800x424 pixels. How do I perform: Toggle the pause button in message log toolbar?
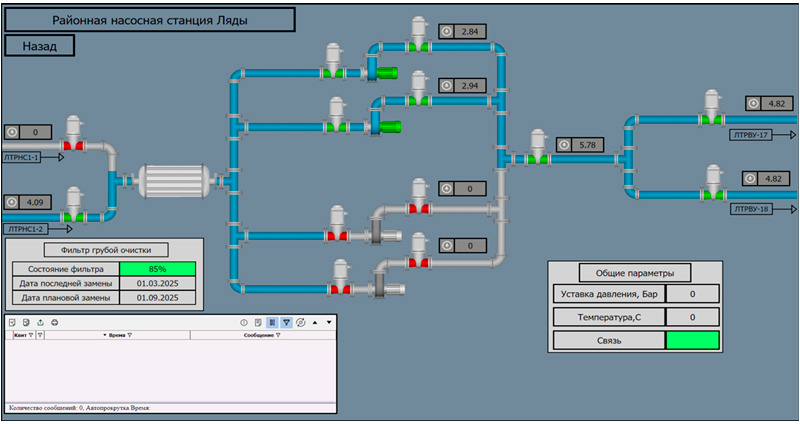[x=272, y=323]
